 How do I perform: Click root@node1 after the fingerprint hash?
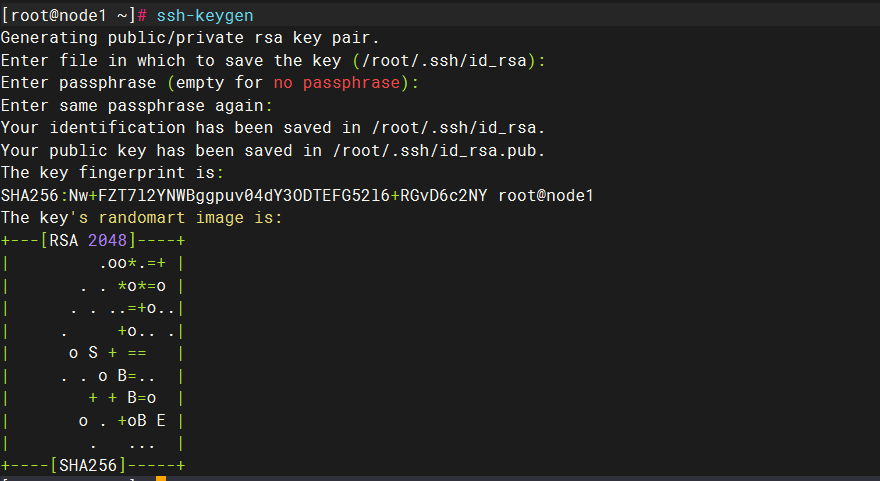click(546, 195)
